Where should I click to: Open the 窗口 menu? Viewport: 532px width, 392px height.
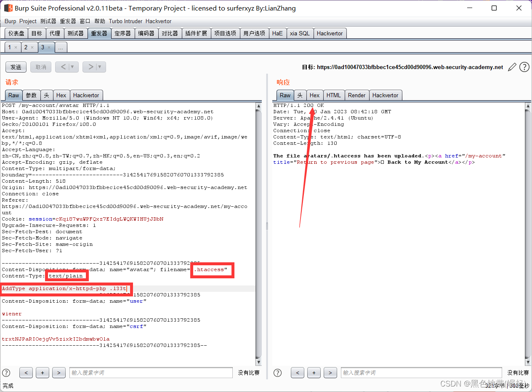[85, 21]
